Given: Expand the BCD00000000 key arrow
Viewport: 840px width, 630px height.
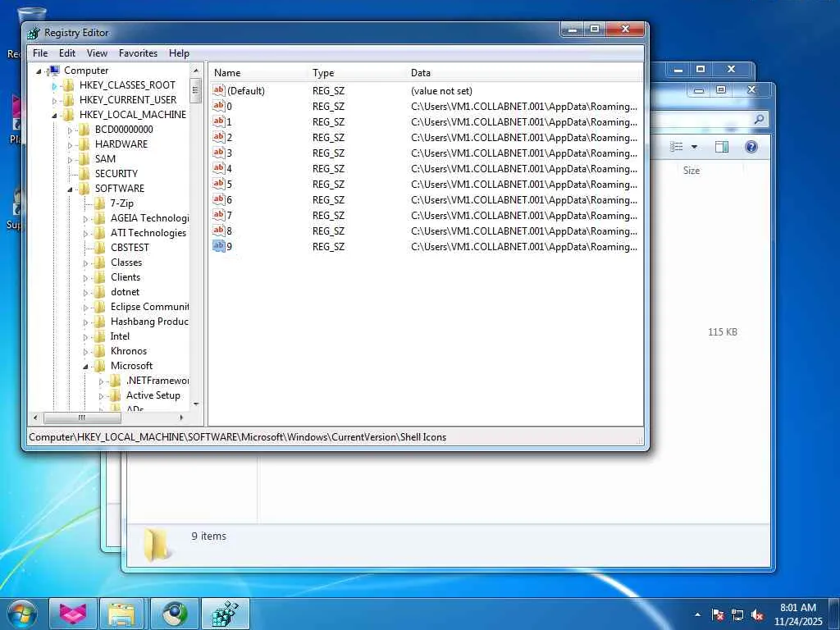Looking at the screenshot, I should 70,130.
